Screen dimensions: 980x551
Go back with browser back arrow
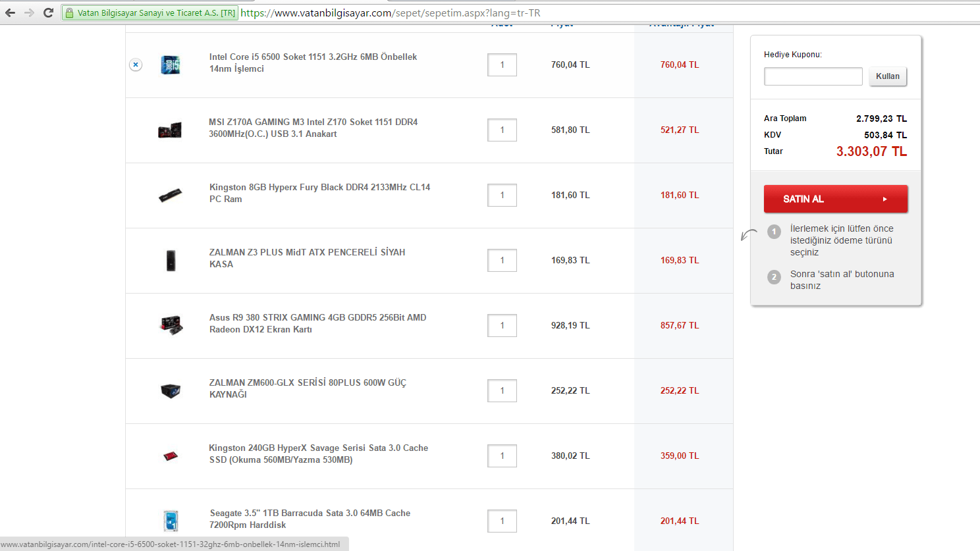10,13
